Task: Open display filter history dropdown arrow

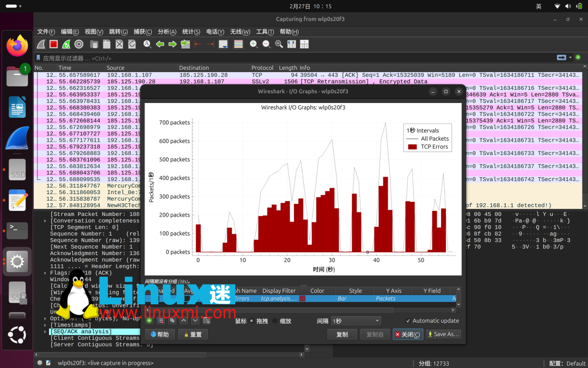Action: tap(571, 57)
